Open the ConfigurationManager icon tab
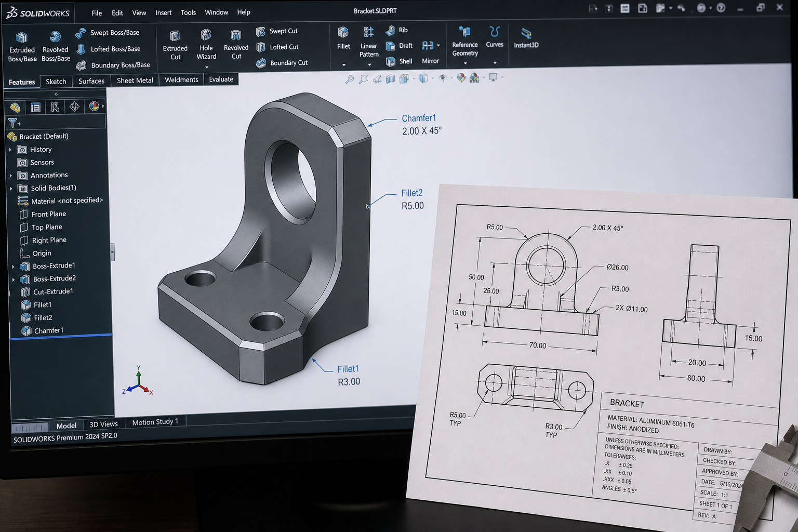798x532 pixels. coord(55,107)
